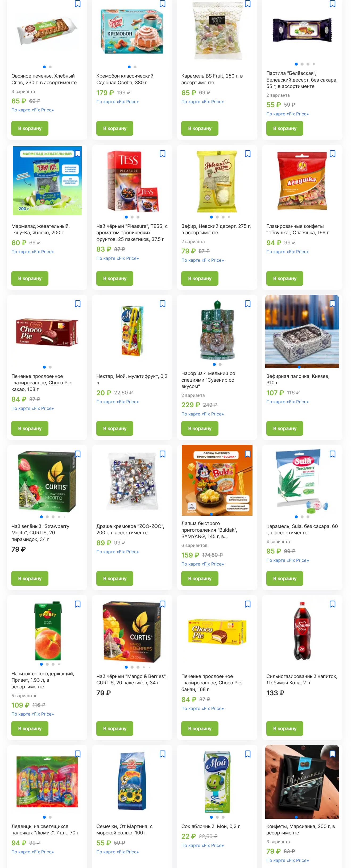
Task: Show second image of Choco Pie какао
Action: [50, 367]
